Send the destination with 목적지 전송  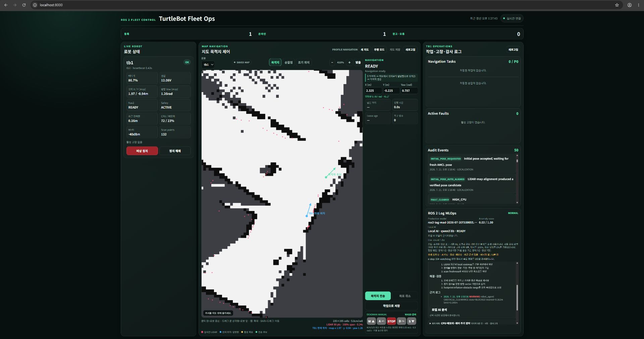click(x=378, y=296)
